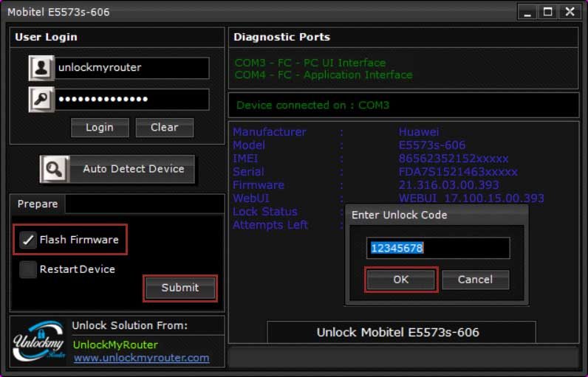
Task: Click the Lock Status label
Action: [x=264, y=212]
